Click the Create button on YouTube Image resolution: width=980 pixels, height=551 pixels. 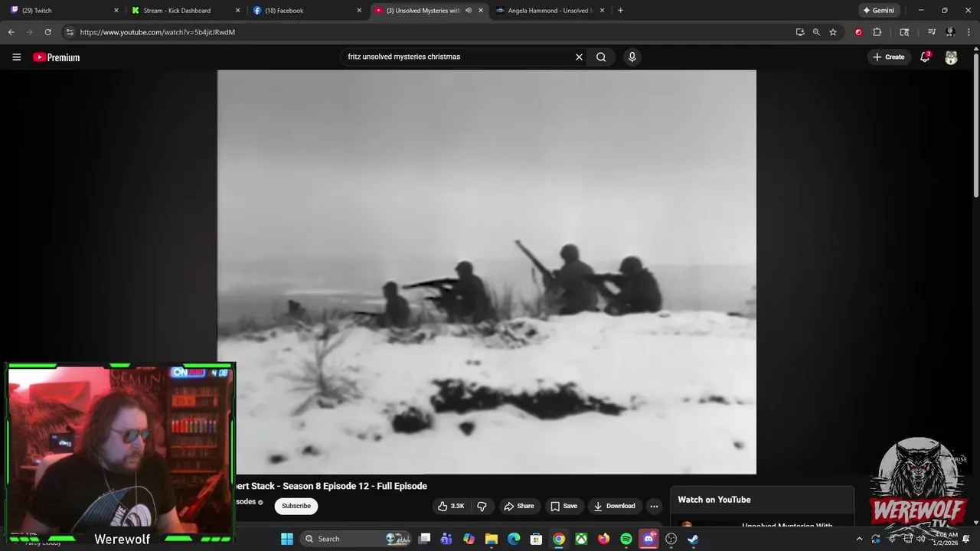coord(889,57)
